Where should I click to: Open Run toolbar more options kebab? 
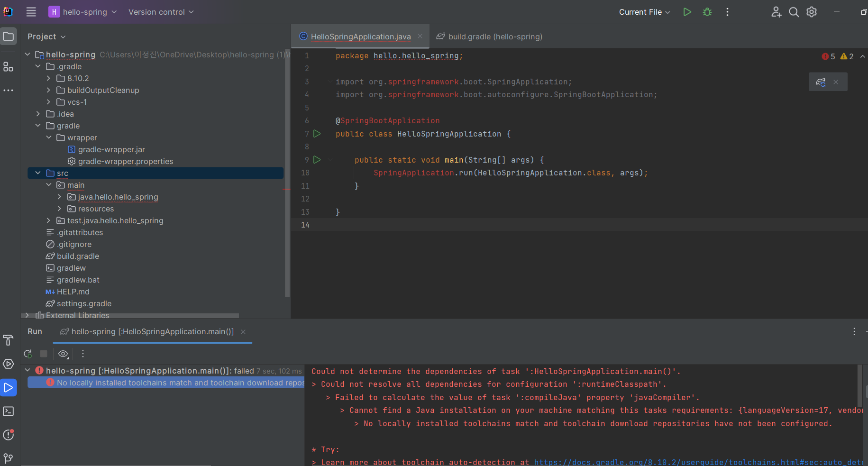[x=83, y=354]
